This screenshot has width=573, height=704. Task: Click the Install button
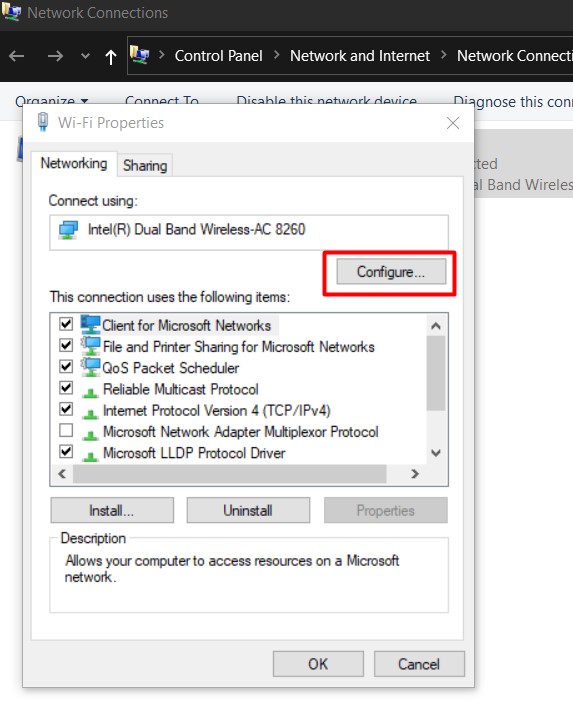coord(112,510)
